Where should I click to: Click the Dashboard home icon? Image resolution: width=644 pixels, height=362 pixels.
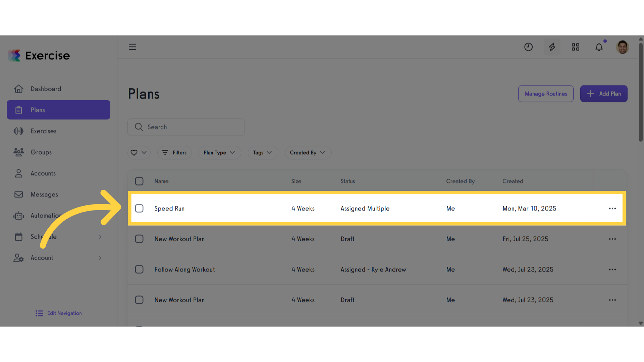(19, 89)
